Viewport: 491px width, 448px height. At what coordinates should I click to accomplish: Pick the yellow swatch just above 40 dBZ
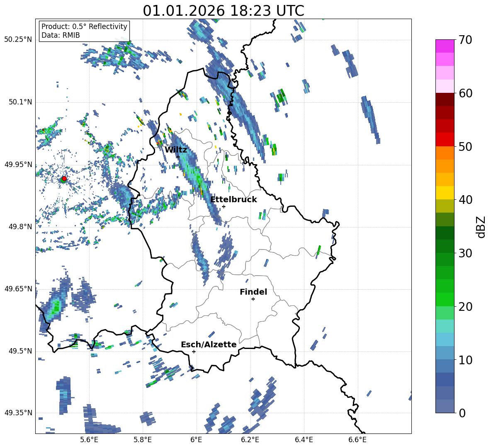coord(445,193)
